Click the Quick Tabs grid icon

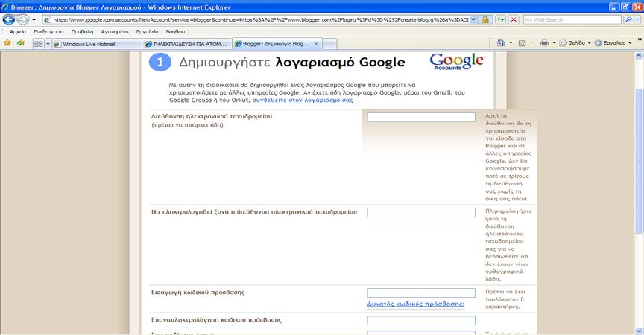(x=38, y=44)
